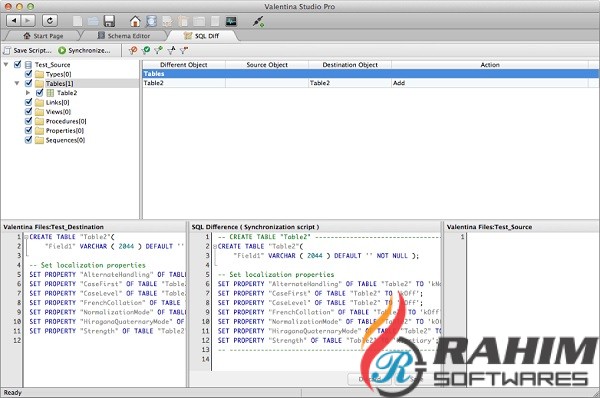
Task: Click the Save Script... button
Action: [28, 51]
